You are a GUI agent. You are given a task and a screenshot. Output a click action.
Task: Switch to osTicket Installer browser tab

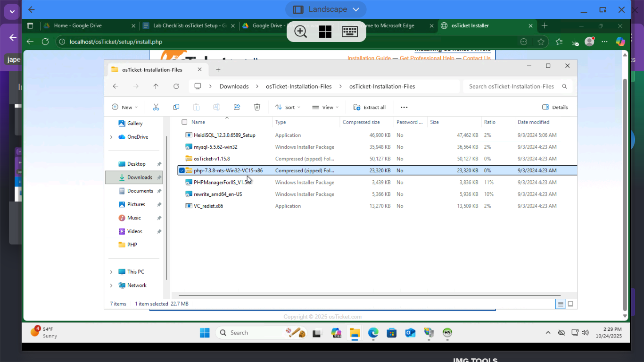(487, 25)
